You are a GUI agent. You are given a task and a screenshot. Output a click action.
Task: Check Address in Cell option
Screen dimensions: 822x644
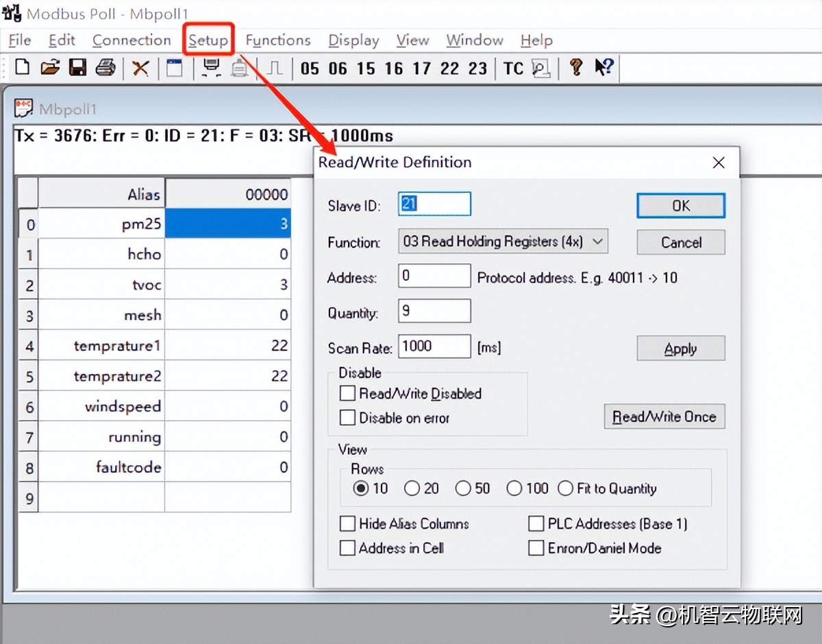click(x=348, y=548)
